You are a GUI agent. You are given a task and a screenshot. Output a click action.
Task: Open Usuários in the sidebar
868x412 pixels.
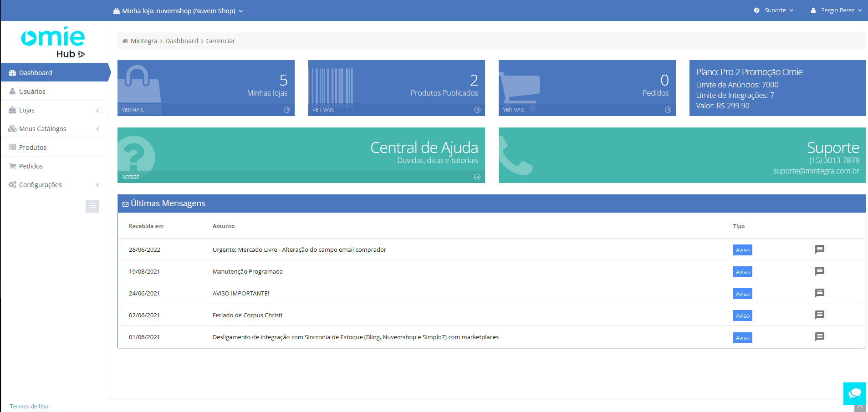(32, 92)
